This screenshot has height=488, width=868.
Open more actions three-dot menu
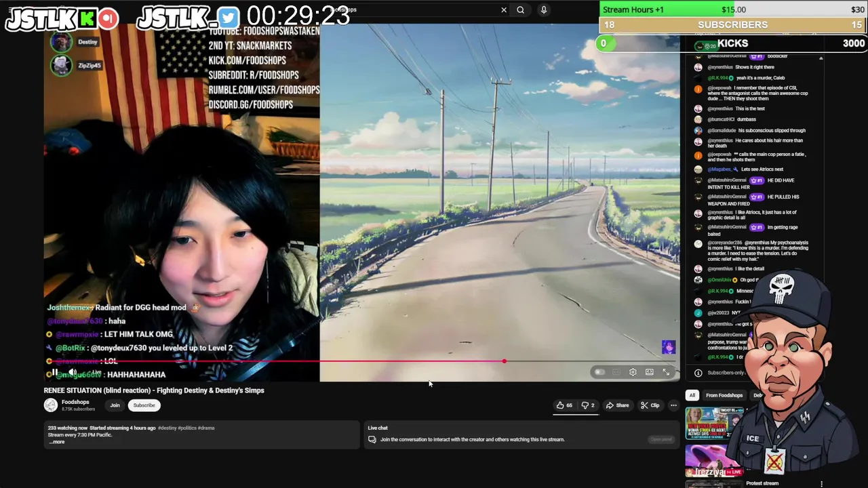(x=673, y=405)
